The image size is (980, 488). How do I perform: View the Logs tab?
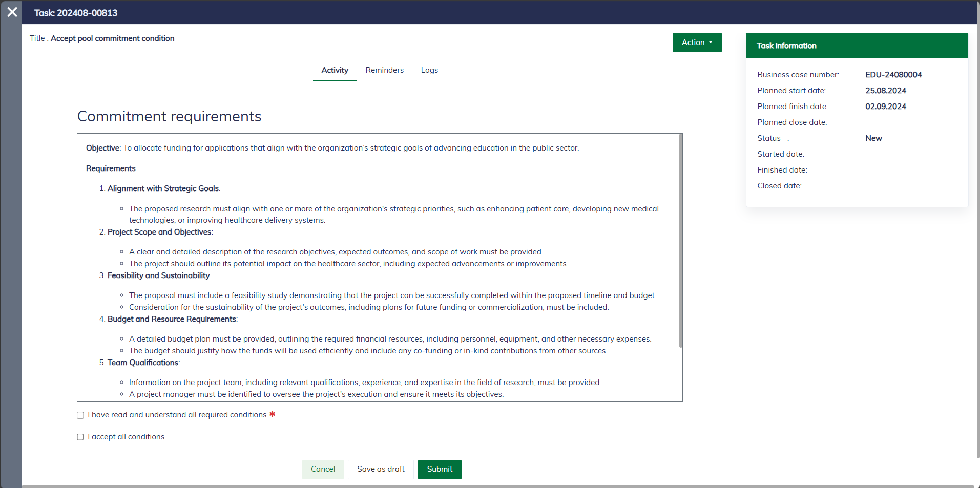(429, 70)
